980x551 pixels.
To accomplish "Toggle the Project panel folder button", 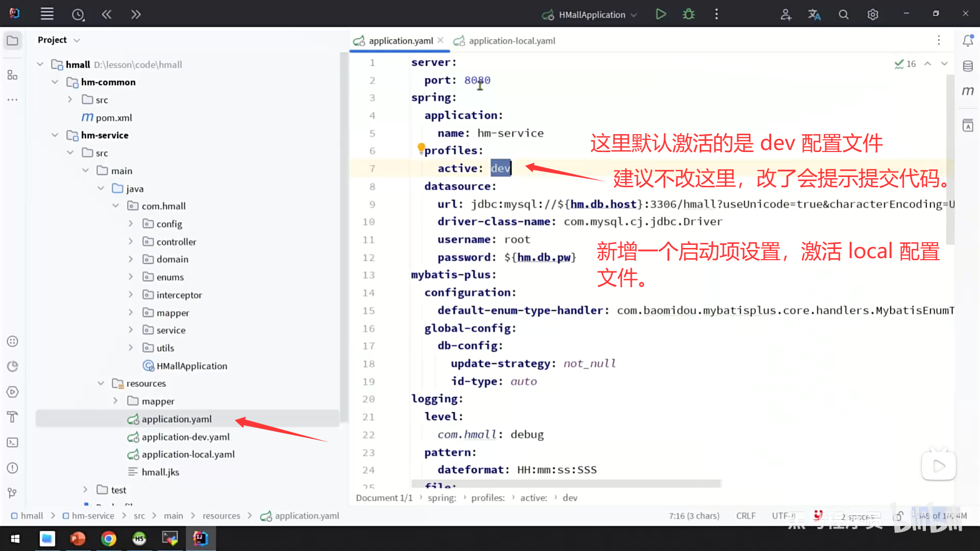I will pyautogui.click(x=12, y=40).
